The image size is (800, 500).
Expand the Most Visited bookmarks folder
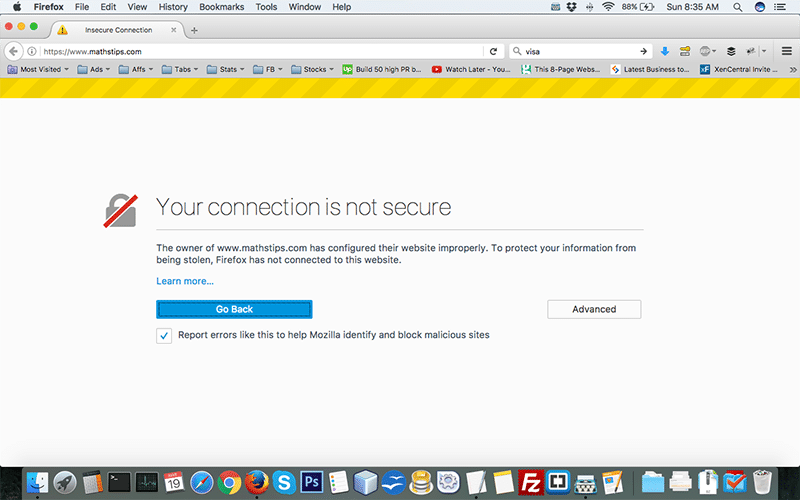[38, 69]
